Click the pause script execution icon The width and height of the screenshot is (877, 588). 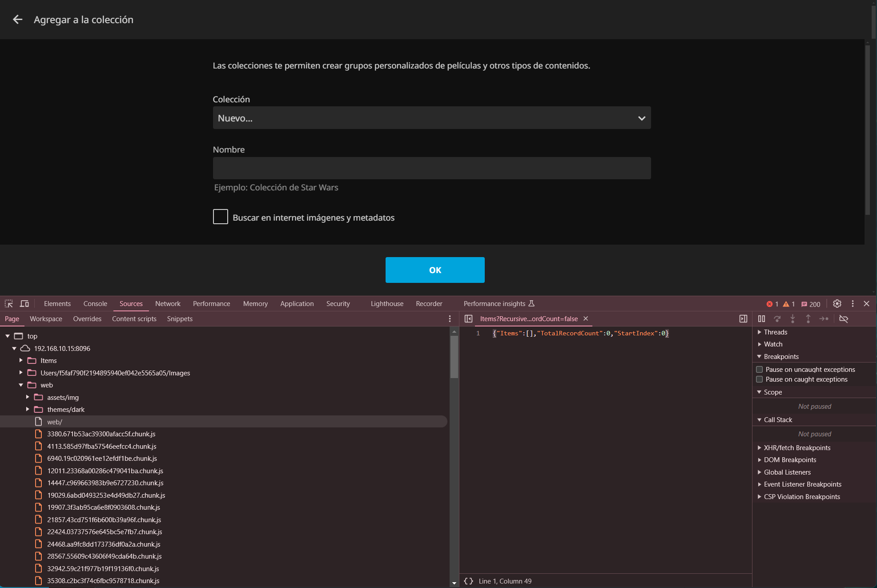pos(761,319)
